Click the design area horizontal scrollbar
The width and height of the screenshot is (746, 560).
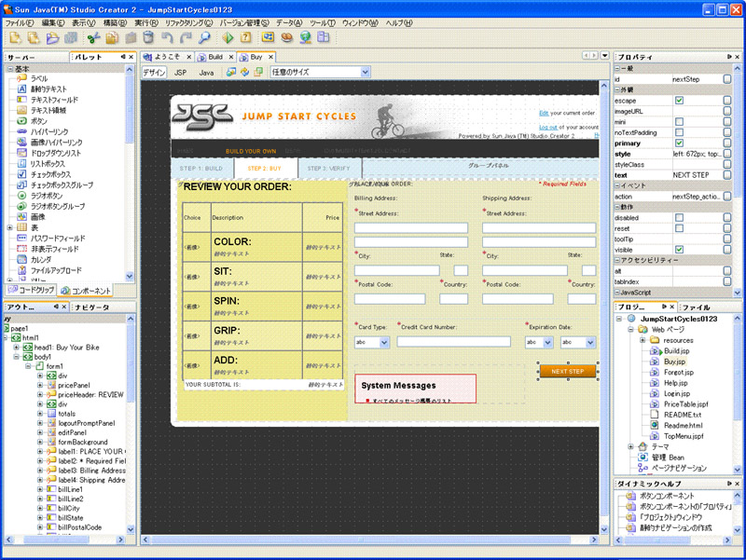[361, 540]
